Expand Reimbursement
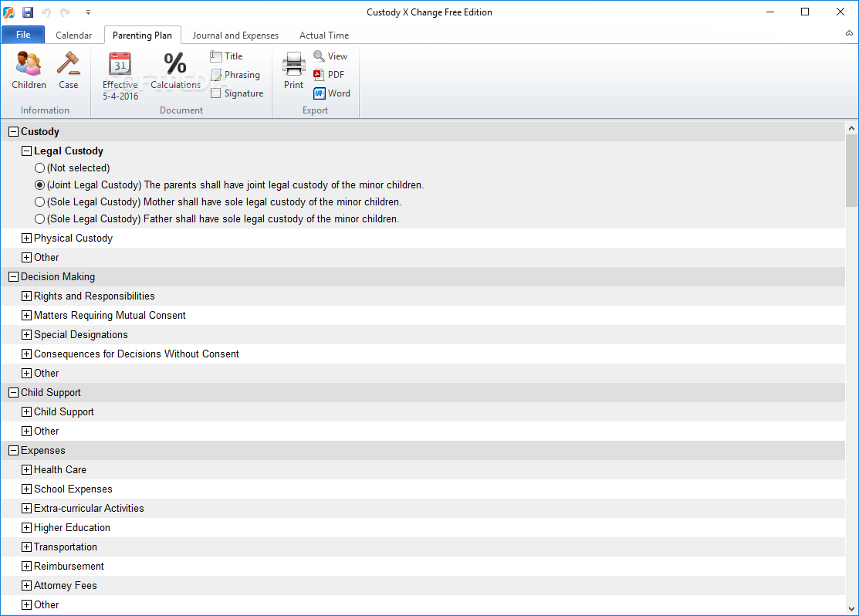This screenshot has width=859, height=616. point(26,566)
